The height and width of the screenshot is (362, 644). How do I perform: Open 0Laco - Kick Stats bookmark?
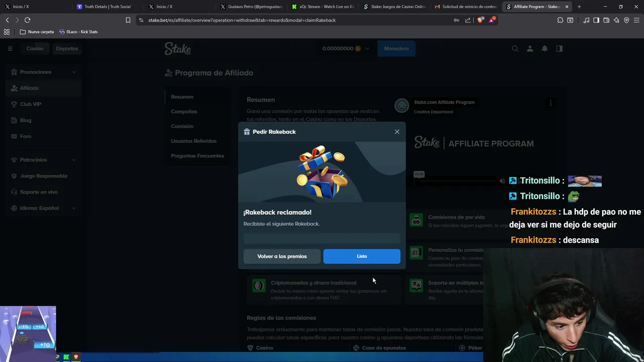[78, 32]
